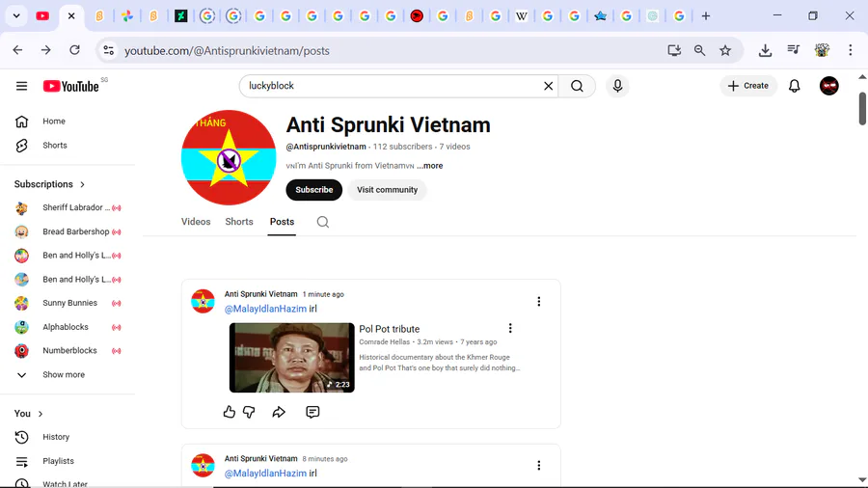Clear the search box with the X icon
The image size is (868, 488).
[548, 86]
